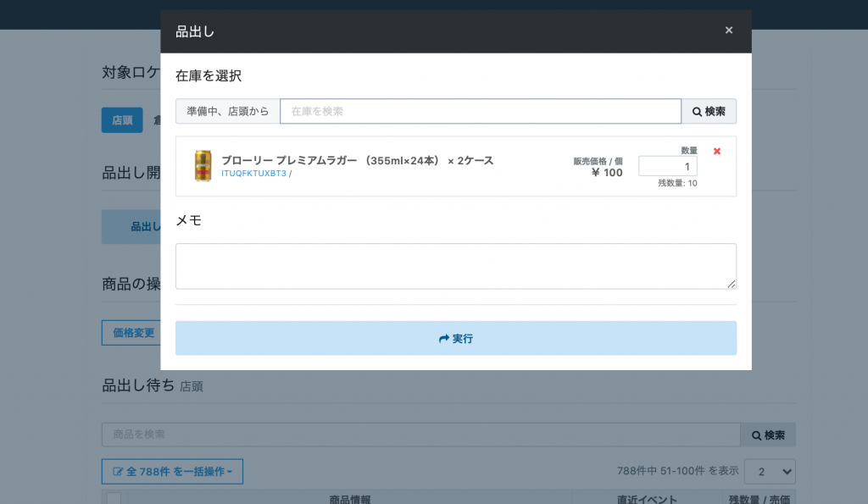
Task: Remove the プローリー プレミアムラガー item with red X
Action: pyautogui.click(x=717, y=151)
